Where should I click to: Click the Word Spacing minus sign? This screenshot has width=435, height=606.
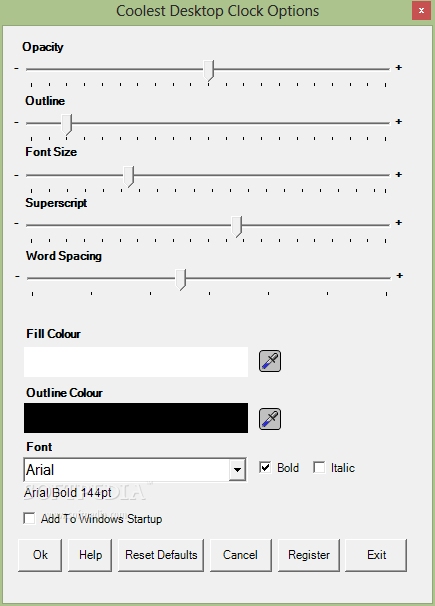17,277
